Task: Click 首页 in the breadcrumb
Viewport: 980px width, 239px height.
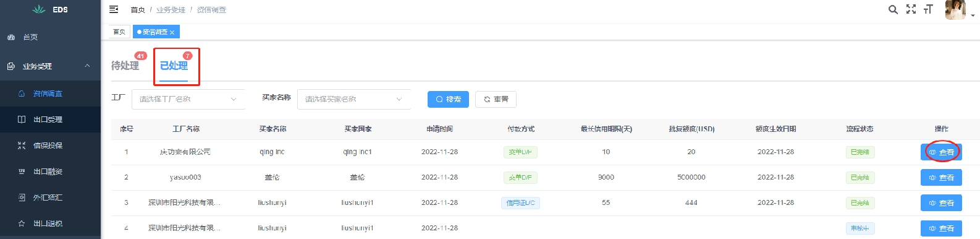Action: (138, 10)
